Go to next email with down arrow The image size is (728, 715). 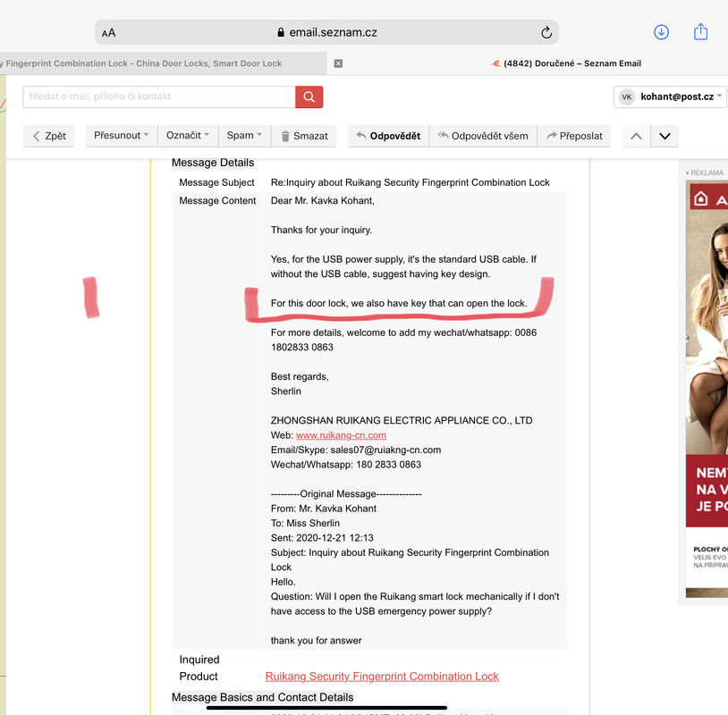[x=665, y=136]
